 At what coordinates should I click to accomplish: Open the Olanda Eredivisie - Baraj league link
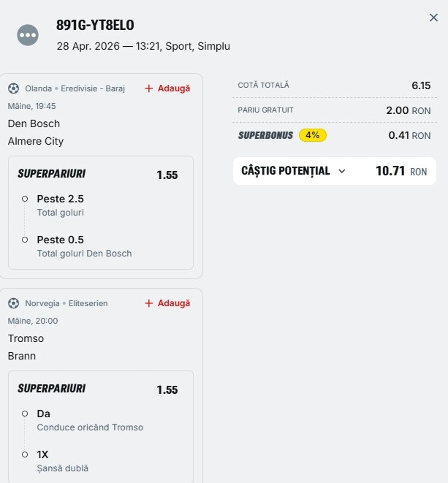[x=75, y=88]
